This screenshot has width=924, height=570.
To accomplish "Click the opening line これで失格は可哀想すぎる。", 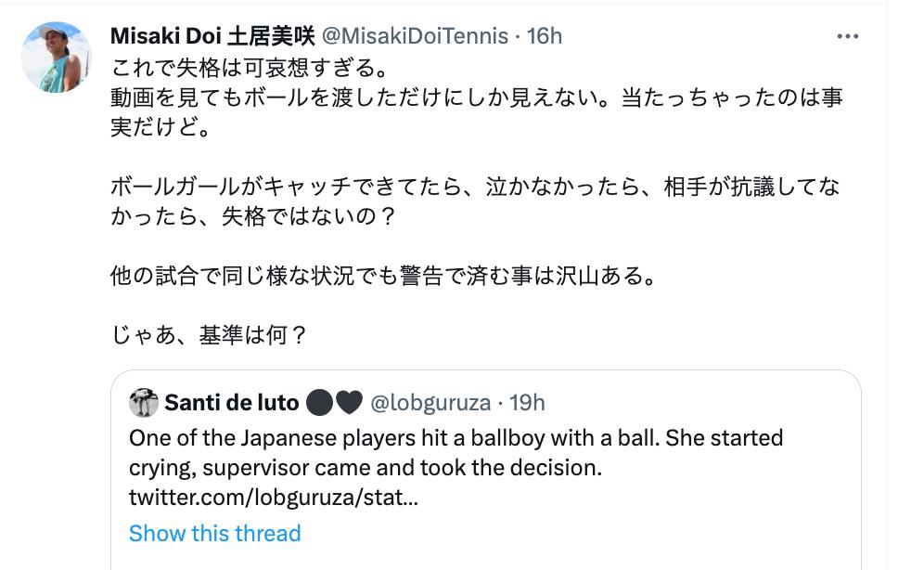I will [247, 68].
